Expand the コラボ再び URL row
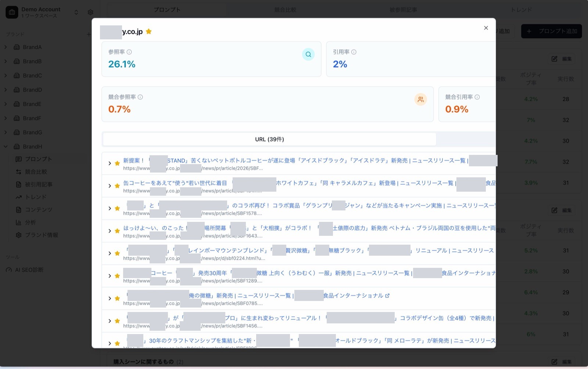 click(110, 208)
